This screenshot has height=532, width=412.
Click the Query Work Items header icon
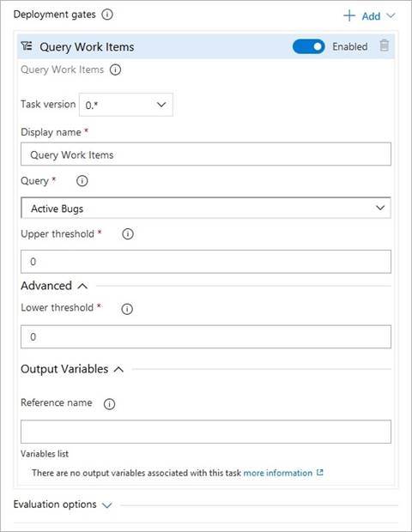click(27, 45)
